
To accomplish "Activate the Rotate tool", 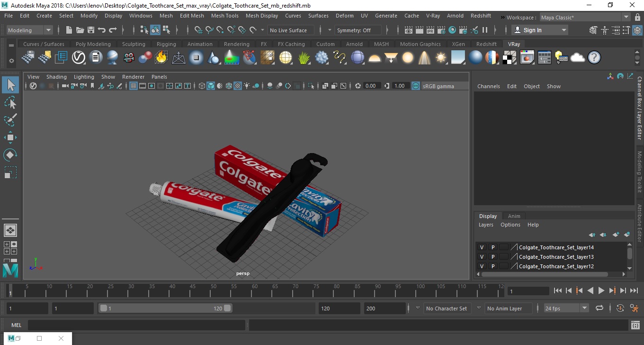I will [x=10, y=154].
